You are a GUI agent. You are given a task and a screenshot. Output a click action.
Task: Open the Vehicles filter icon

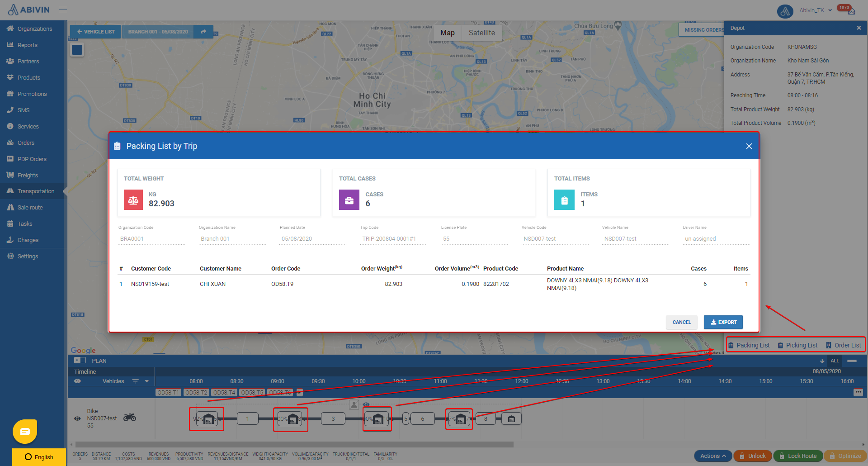[135, 381]
